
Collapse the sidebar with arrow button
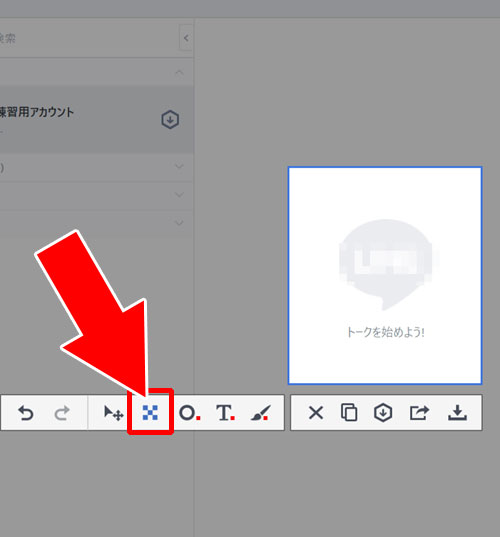pyautogui.click(x=186, y=38)
